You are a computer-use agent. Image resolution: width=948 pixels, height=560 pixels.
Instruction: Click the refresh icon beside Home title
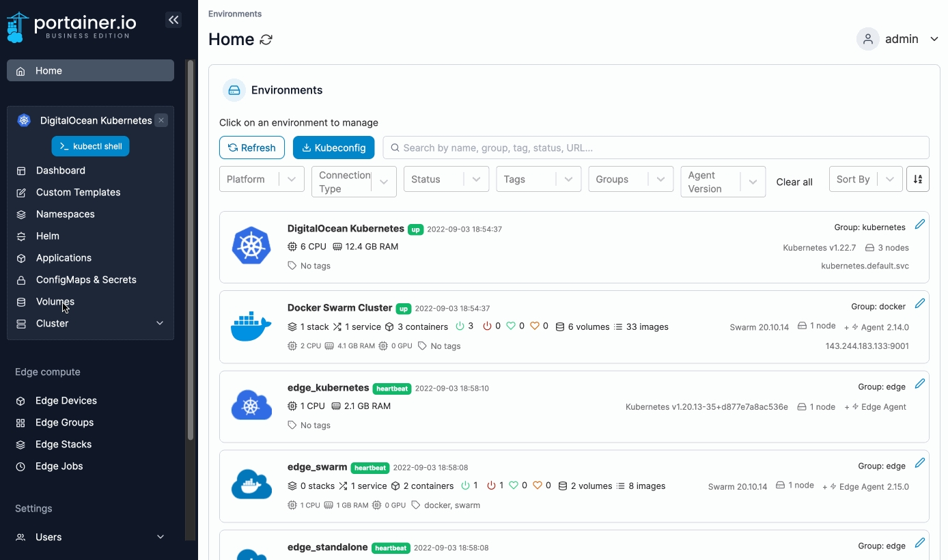(x=266, y=40)
